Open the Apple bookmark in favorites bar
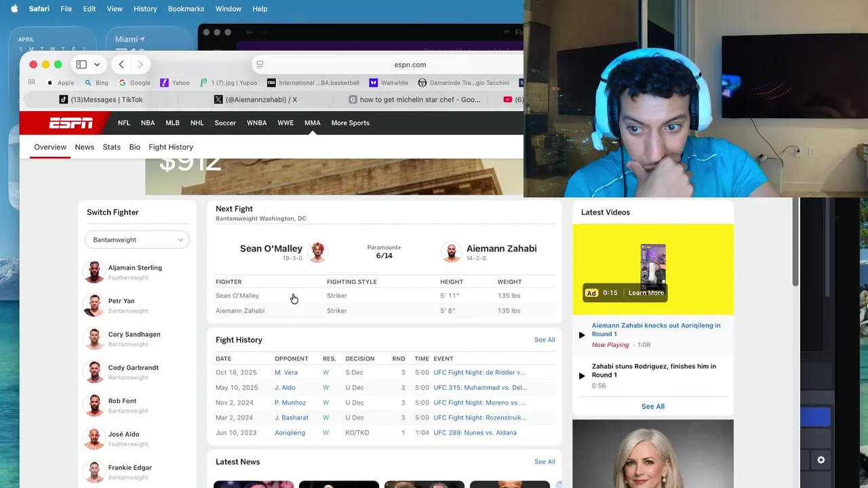This screenshot has width=868, height=488. (x=61, y=83)
